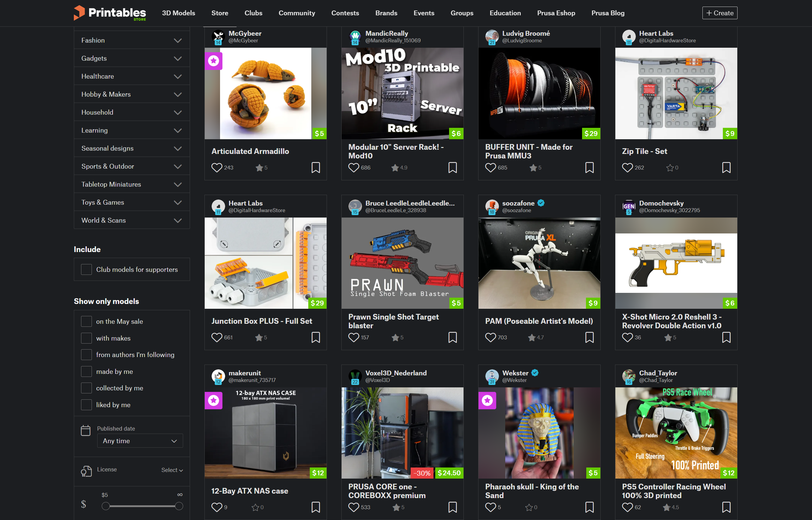Check 'made by me' filter
The image size is (812, 520).
point(86,371)
